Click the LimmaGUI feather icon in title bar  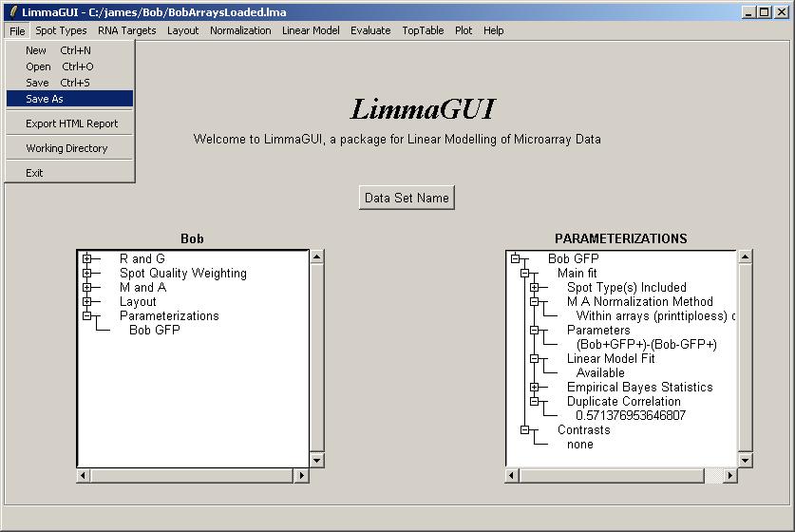coord(11,12)
